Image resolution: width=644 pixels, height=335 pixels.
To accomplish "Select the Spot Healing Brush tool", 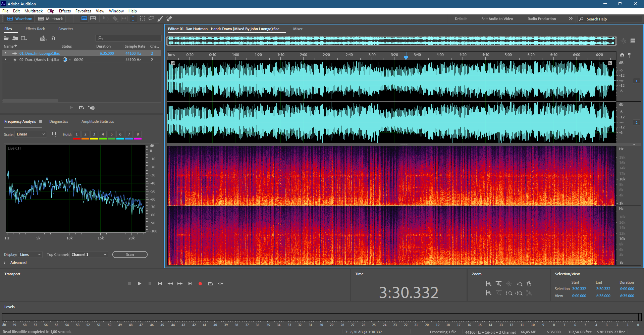I will coord(169,19).
